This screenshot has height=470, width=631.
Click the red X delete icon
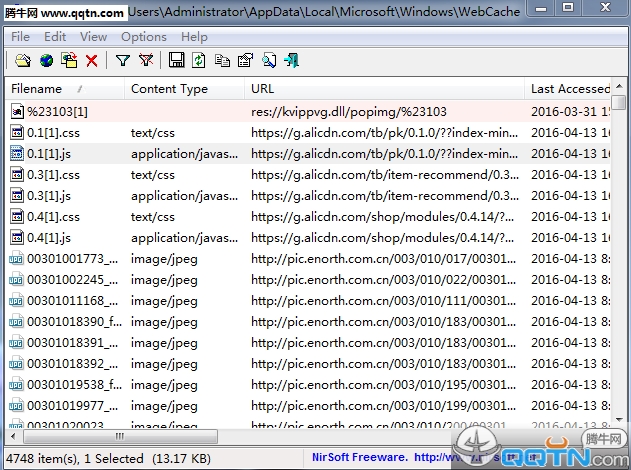(x=92, y=61)
